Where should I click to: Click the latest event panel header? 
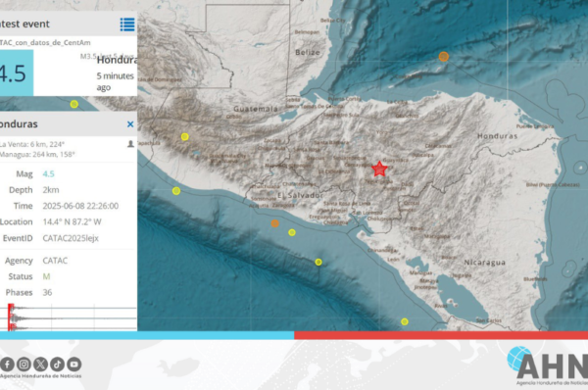[x=69, y=24]
